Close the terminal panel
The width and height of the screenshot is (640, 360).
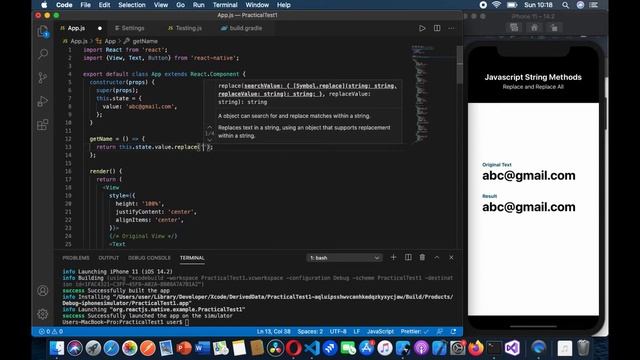coord(451,258)
